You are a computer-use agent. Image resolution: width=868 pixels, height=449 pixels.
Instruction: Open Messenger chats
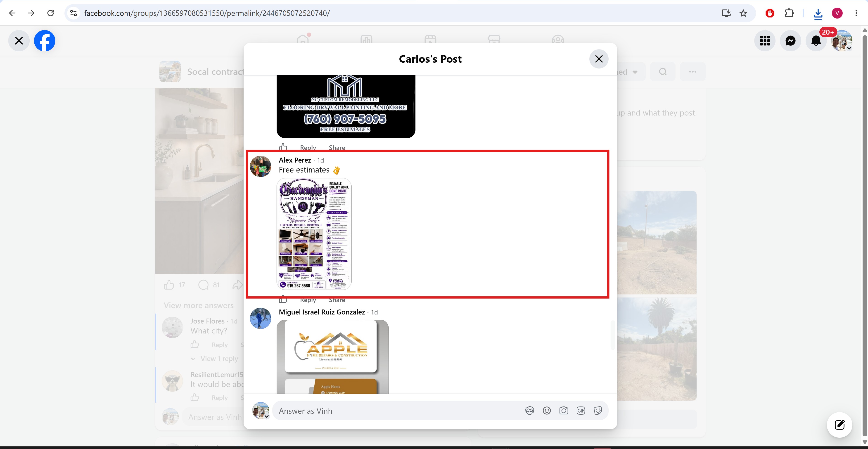[x=790, y=41]
